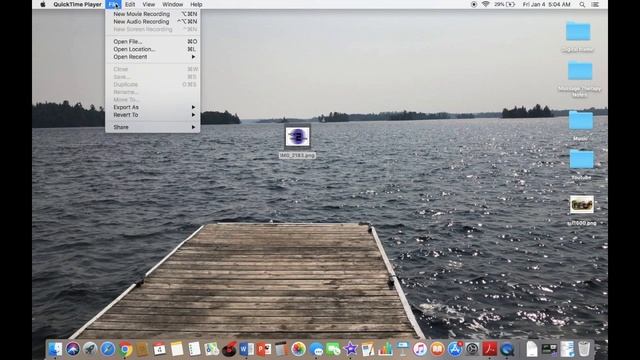The image size is (640, 360).
Task: Click the battery status indicator
Action: 504,4
